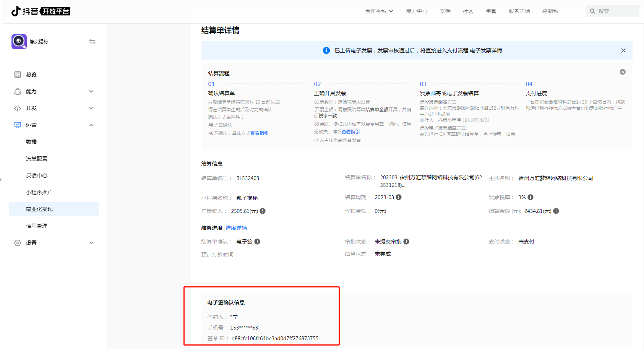
Task: Click the settlement number BL532403
Action: click(x=248, y=178)
